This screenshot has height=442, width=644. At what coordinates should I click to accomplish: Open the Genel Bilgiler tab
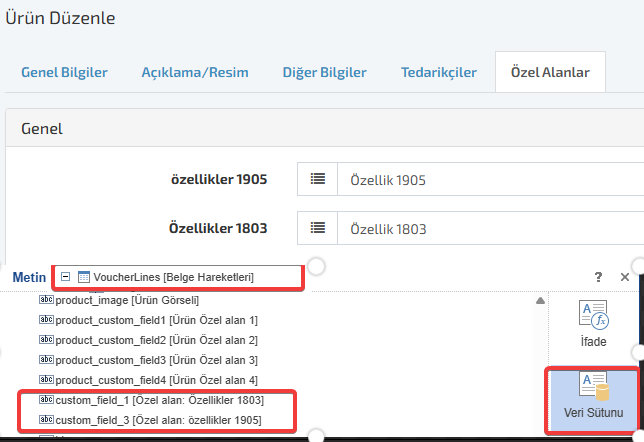click(x=64, y=73)
